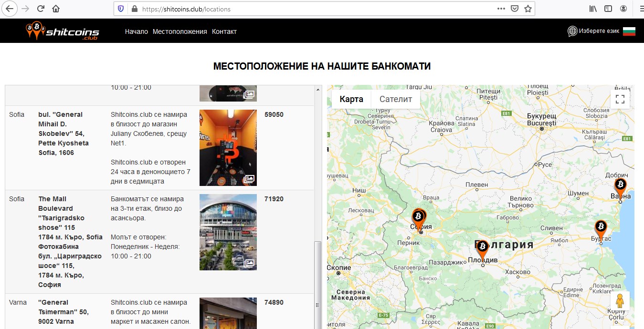Select General Tsimerman 50 Varna address
Screen dimensions: 644x329
point(63,312)
